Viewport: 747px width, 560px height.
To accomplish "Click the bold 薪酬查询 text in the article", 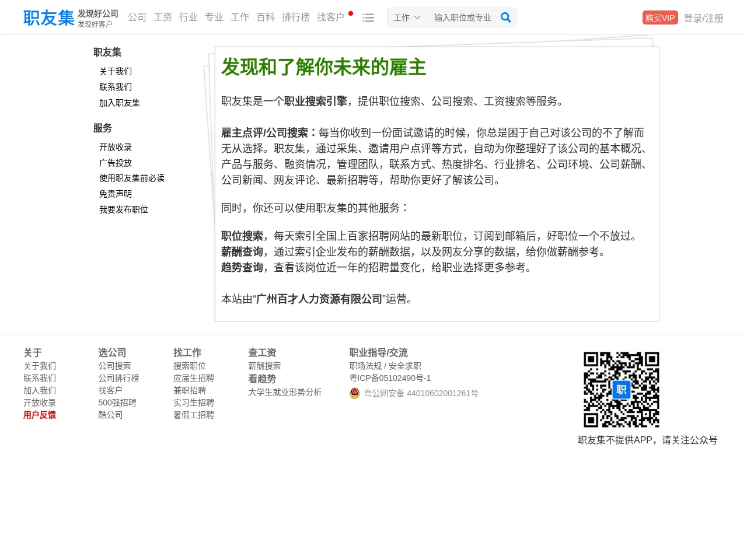I will pos(242,251).
